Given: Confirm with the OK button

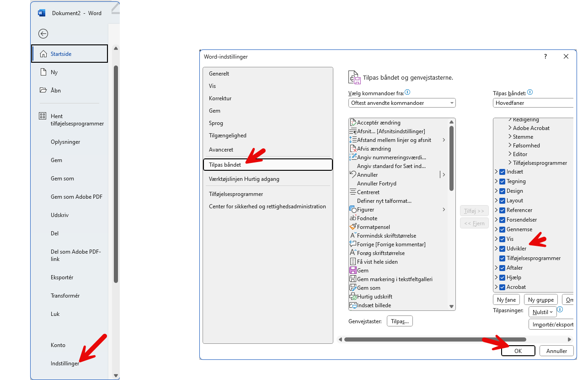Looking at the screenshot, I should [518, 351].
